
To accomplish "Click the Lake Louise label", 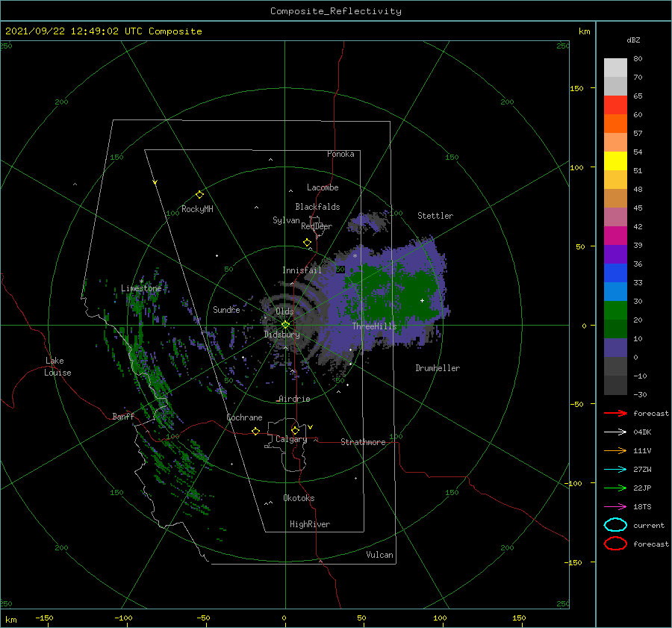I will (57, 367).
